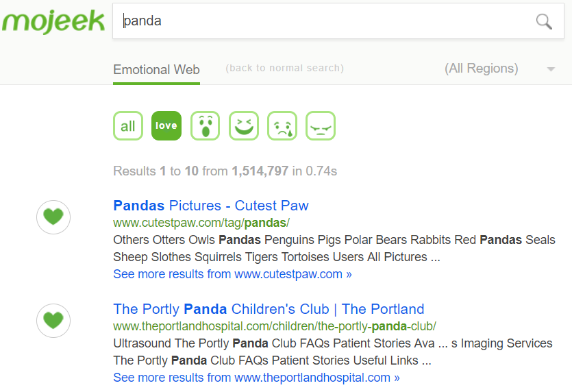Select the surprised face emotion filter
The height and width of the screenshot is (392, 572).
point(205,125)
